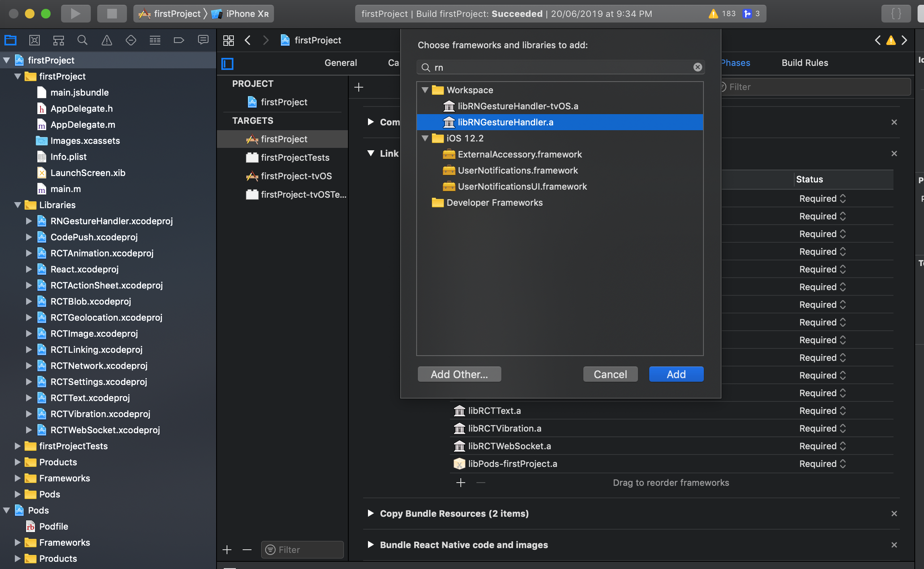Viewport: 924px width, 569px height.
Task: Open the Find navigator magnifier icon
Action: coord(82,40)
